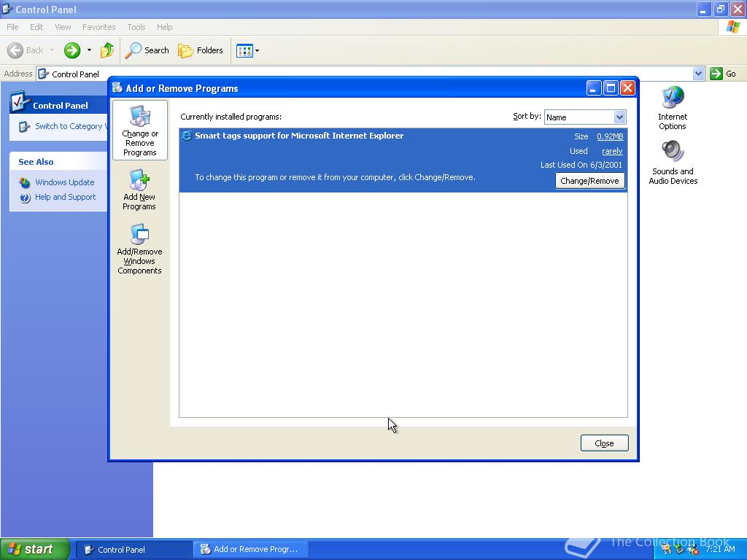Image resolution: width=747 pixels, height=560 pixels.
Task: Click the Start button
Action: point(35,549)
